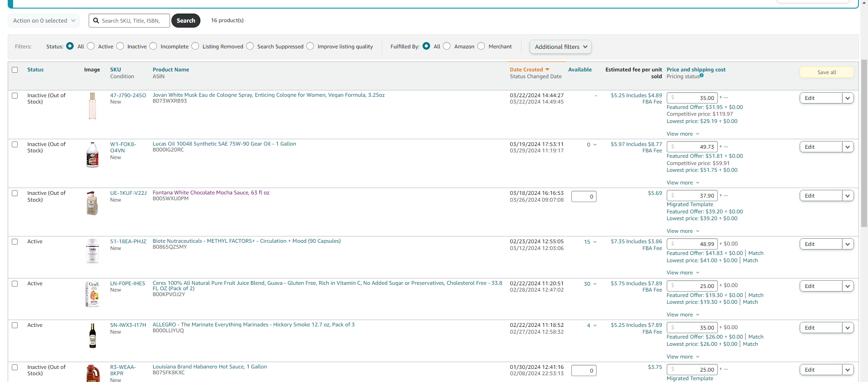Open SKU link 51-18EA-PHJZ
The image size is (868, 382).
128,241
